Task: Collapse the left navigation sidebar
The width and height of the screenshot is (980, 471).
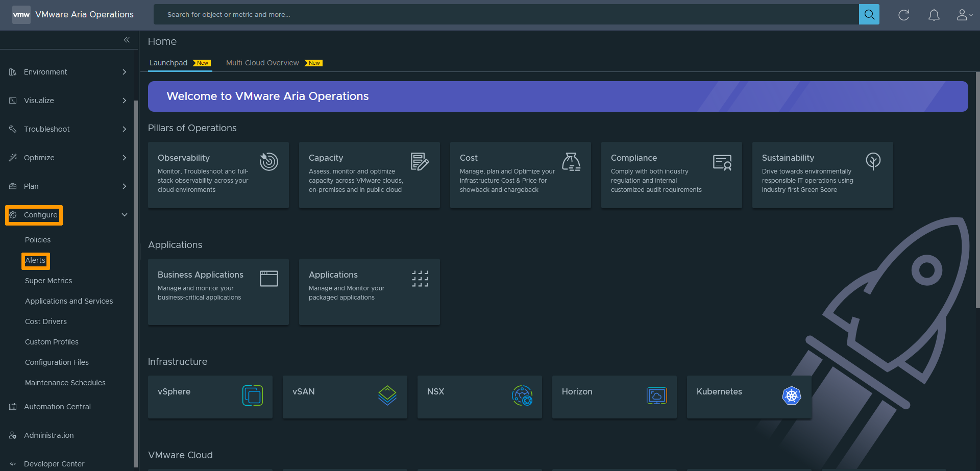Action: click(127, 40)
